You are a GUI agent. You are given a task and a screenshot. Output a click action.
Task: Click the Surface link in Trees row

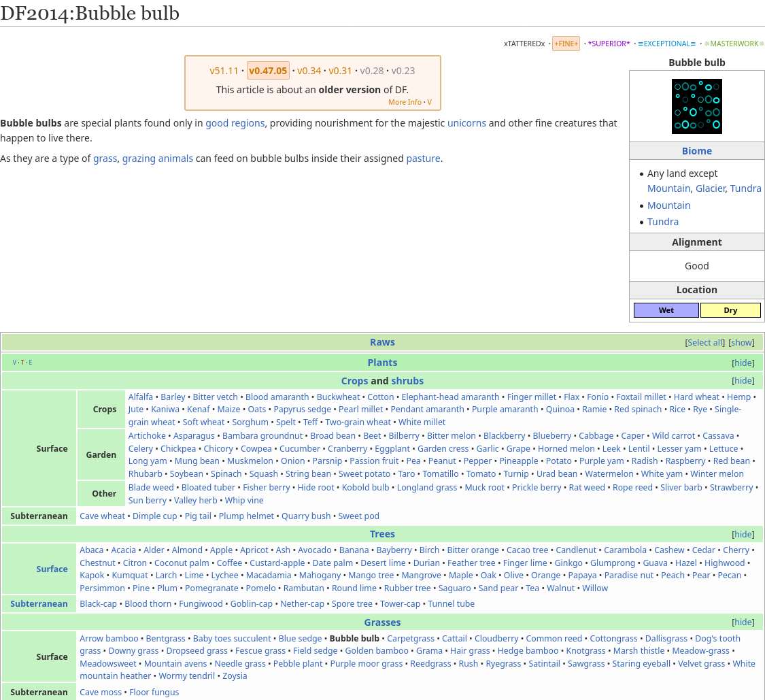[52, 569]
